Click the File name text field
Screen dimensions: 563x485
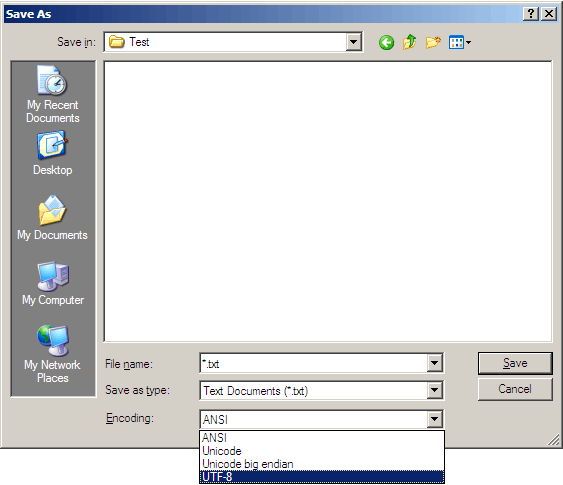tap(313, 363)
